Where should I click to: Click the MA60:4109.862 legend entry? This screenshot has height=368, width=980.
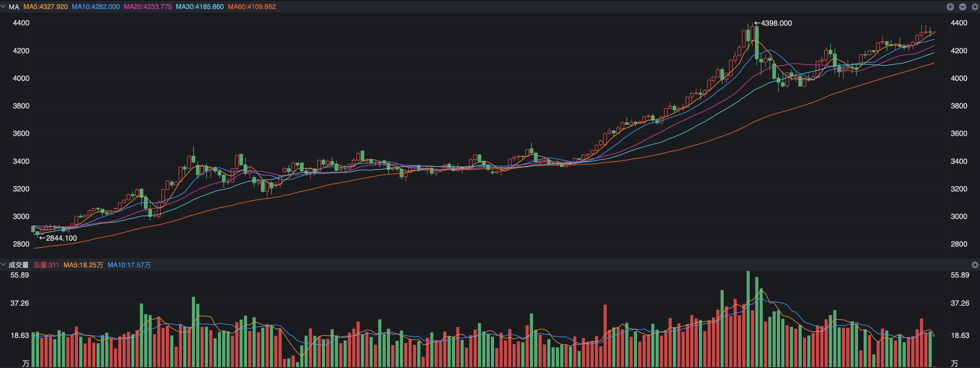pyautogui.click(x=252, y=7)
